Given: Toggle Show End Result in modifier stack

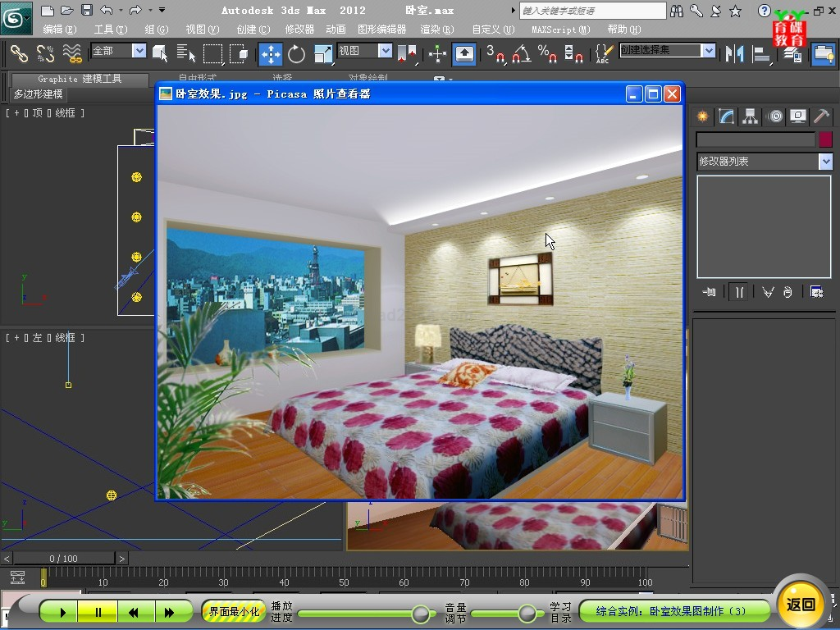Looking at the screenshot, I should (740, 292).
